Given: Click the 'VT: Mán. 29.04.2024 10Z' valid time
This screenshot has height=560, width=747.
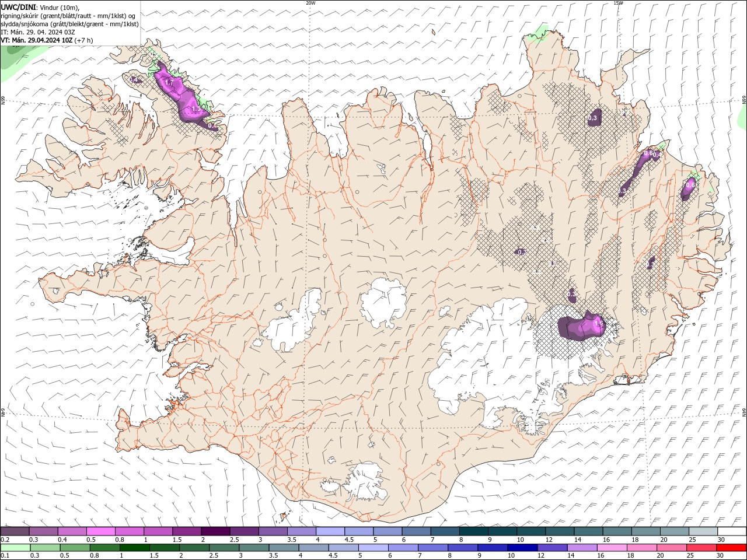Looking at the screenshot, I should coord(37,40).
